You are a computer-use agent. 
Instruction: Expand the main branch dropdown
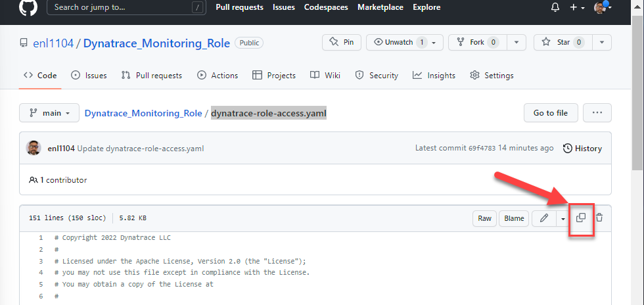point(49,113)
